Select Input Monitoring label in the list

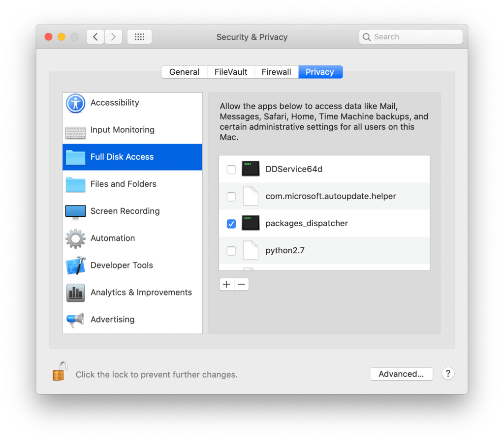[123, 130]
